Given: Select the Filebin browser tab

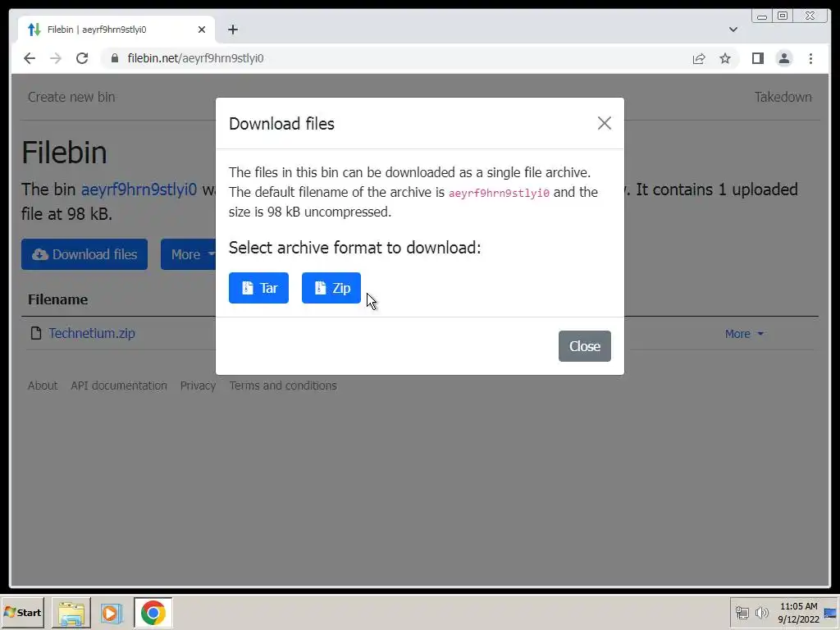Looking at the screenshot, I should click(116, 30).
